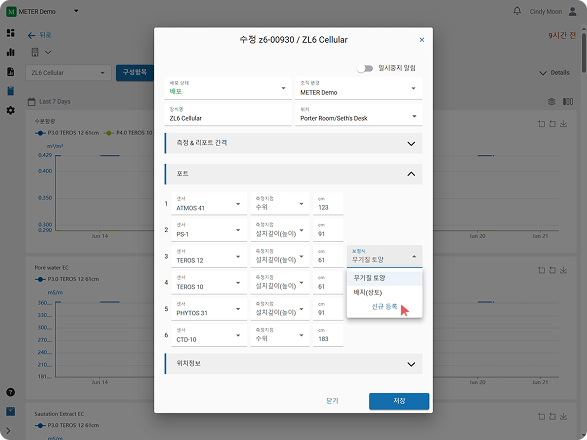Edit the ZL6 Cellular device name field
587x440 pixels.
(x=228, y=115)
